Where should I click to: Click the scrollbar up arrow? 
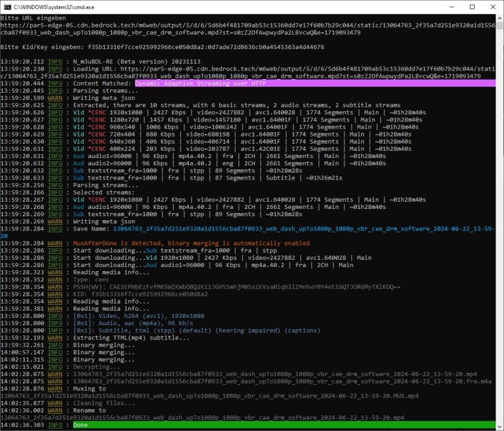click(x=499, y=18)
